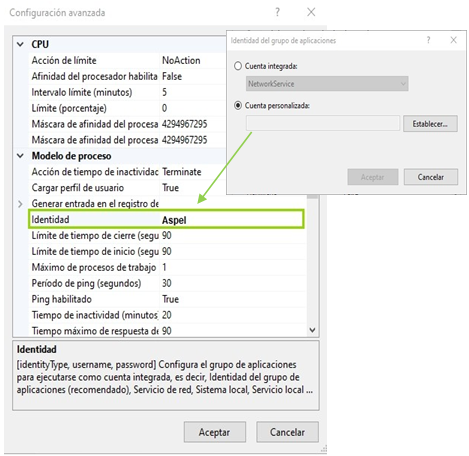The width and height of the screenshot is (469, 456).
Task: Select Límite de tiempo de cierre row
Action: click(x=167, y=236)
